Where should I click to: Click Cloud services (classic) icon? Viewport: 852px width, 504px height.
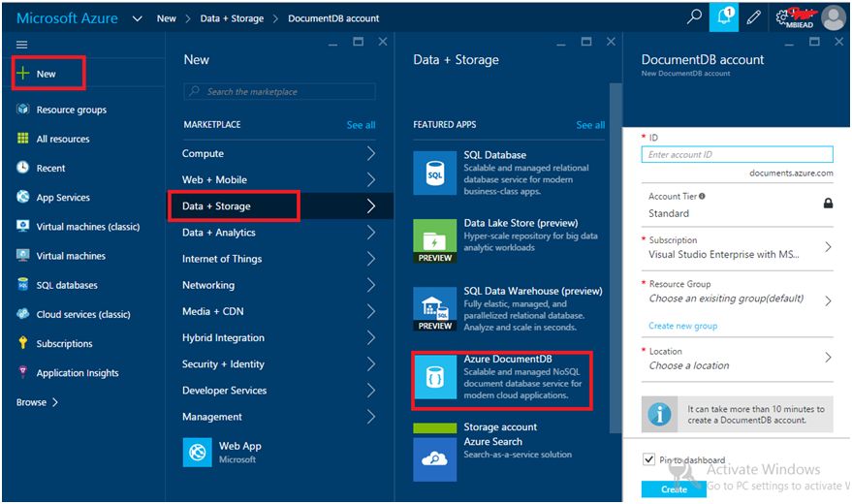tap(23, 313)
